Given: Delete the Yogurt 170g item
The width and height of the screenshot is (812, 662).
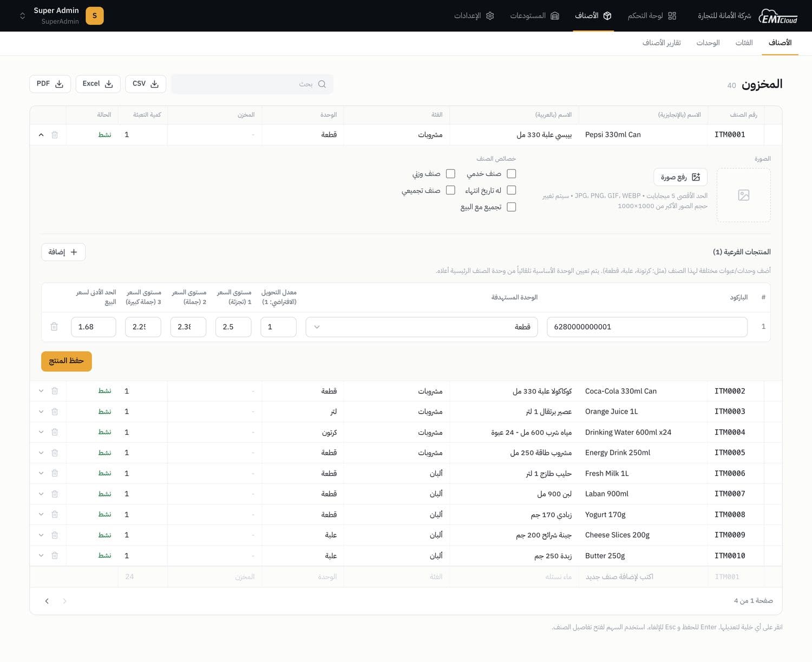Looking at the screenshot, I should 55,514.
